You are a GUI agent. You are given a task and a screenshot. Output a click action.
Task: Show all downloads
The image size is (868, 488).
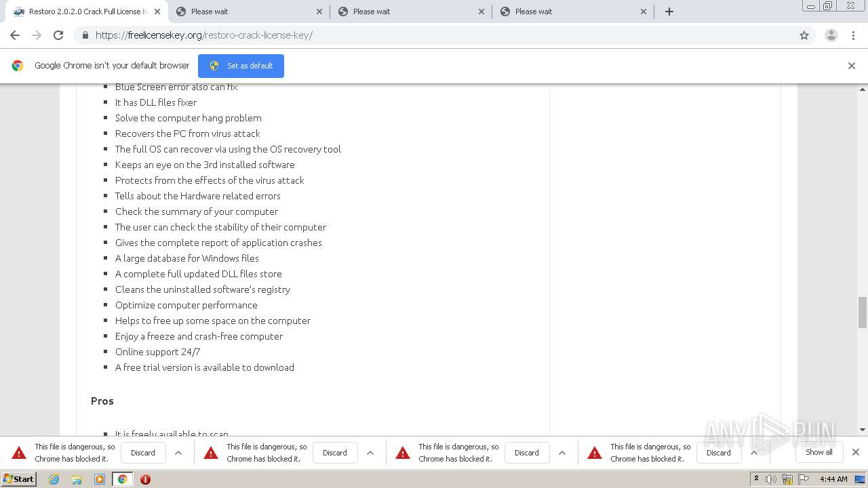tap(819, 452)
